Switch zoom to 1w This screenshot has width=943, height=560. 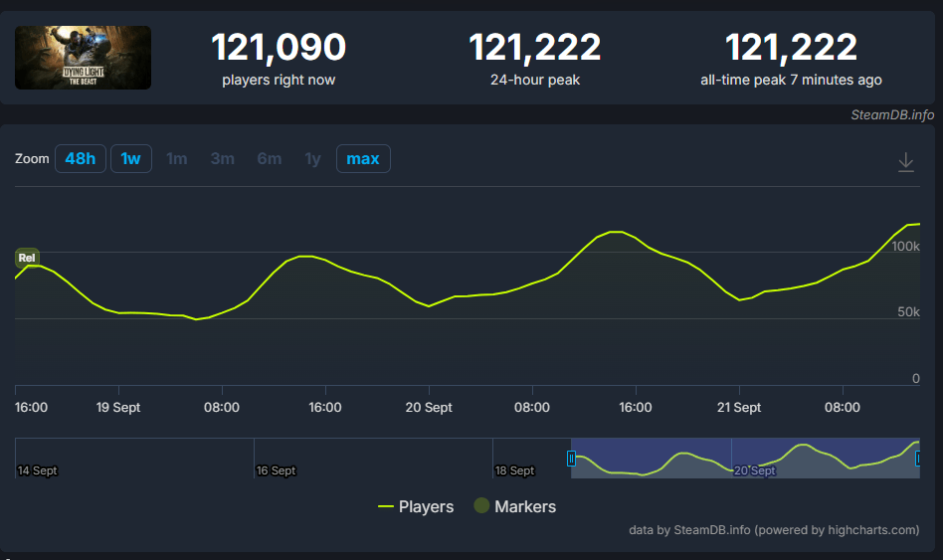coord(131,158)
